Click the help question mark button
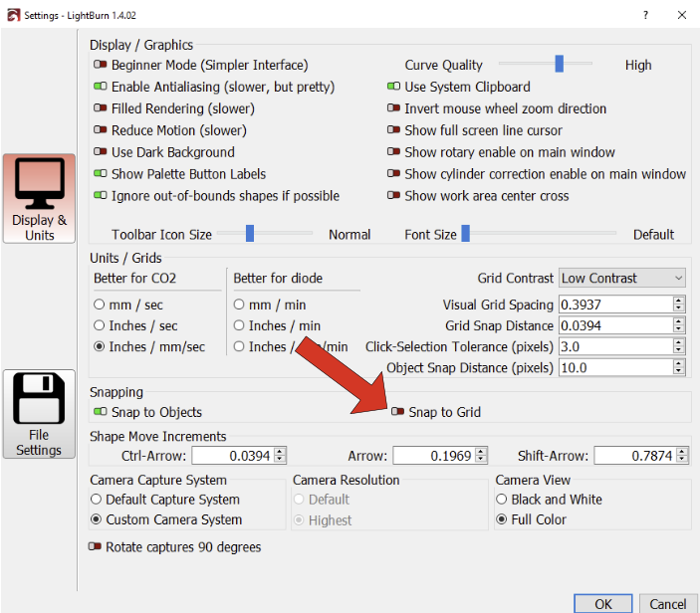 click(645, 15)
